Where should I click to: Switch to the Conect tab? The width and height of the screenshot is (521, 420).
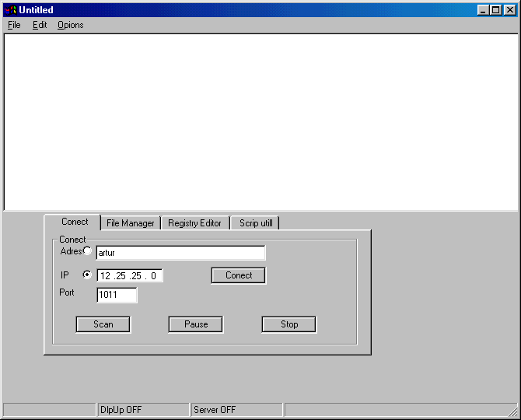coord(75,222)
